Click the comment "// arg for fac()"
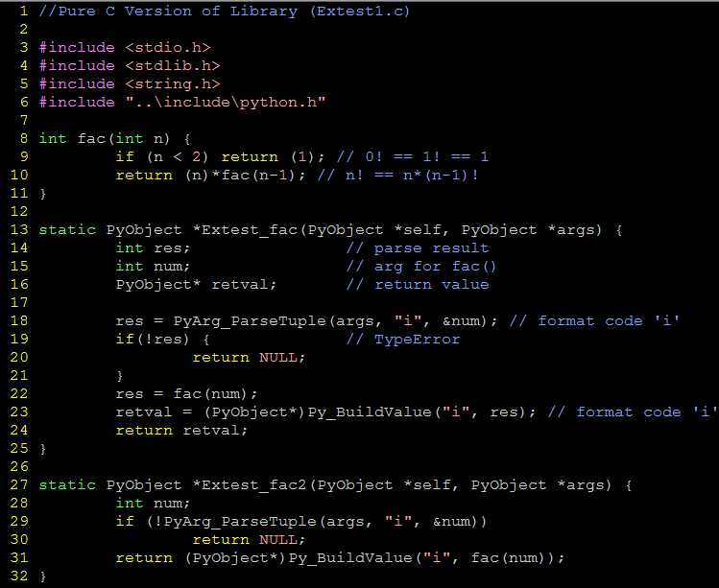The image size is (719, 588). [x=421, y=267]
